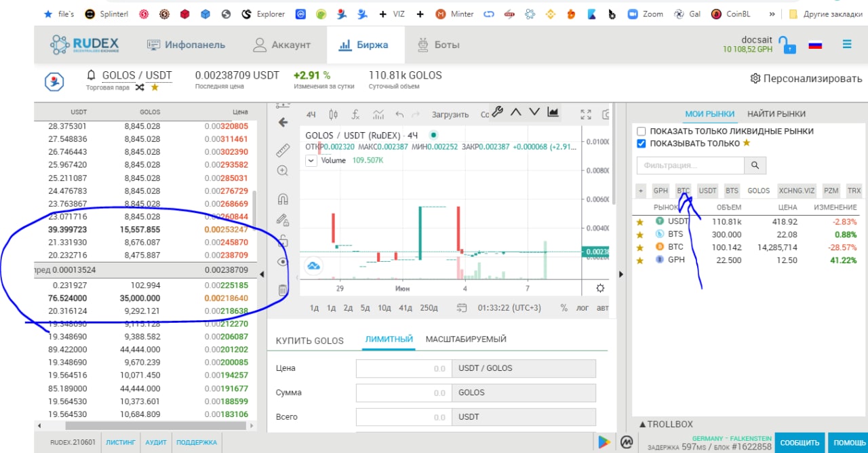Click the chart back arrow icon
868x453 pixels.
click(283, 123)
